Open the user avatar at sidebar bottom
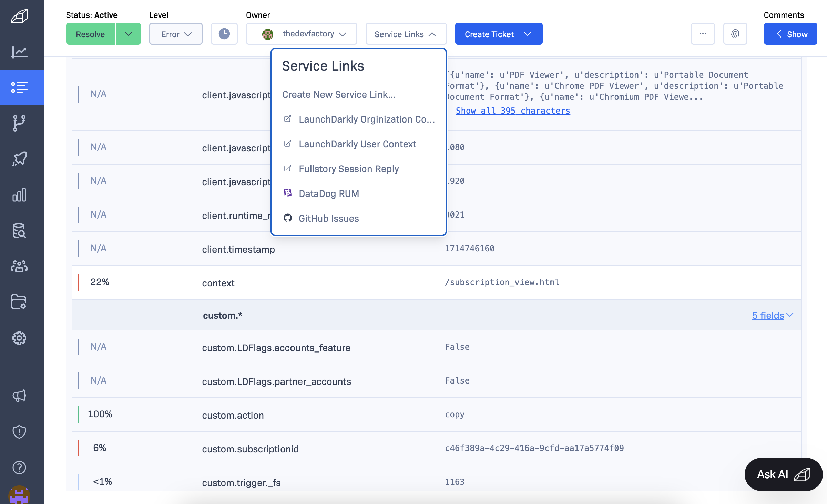 19,495
